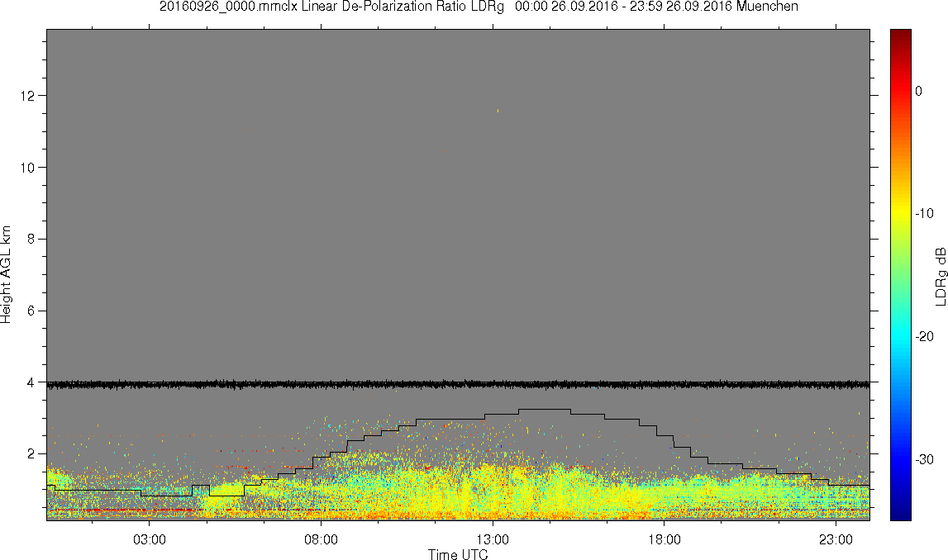Screen dimensions: 948x560
Task: Click the 'Time UTC' axis label
Action: pyautogui.click(x=458, y=554)
